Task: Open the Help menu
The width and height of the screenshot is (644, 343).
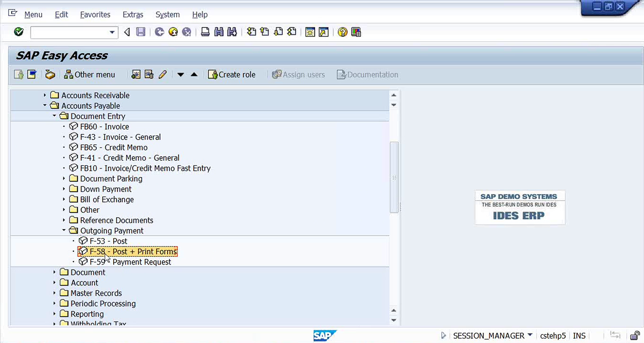Action: [200, 15]
